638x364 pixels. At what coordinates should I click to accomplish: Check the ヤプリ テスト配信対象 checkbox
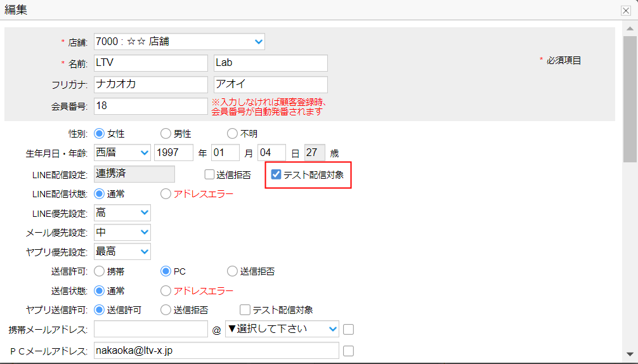pyautogui.click(x=245, y=310)
